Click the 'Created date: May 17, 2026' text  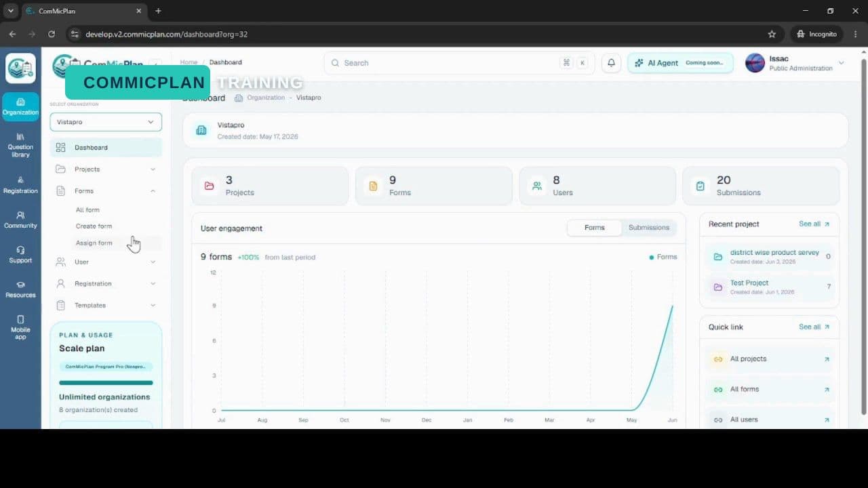click(258, 137)
